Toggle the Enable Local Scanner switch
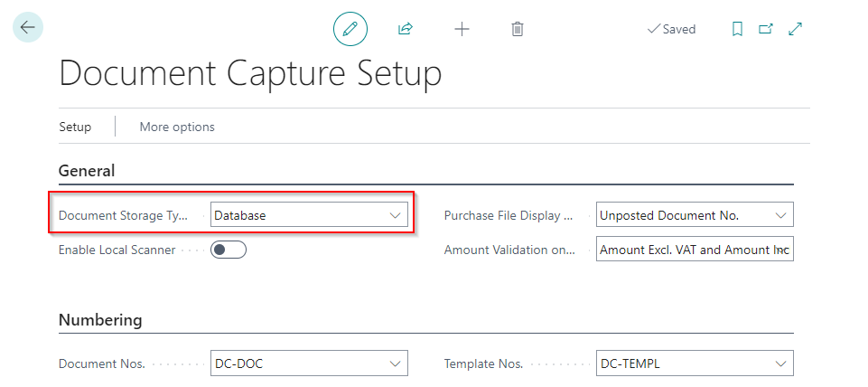Image resolution: width=868 pixels, height=387 pixels. pos(229,250)
